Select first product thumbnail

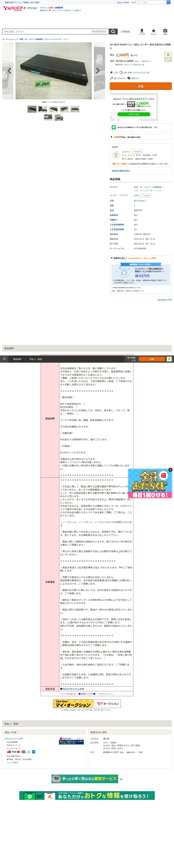pos(32,109)
